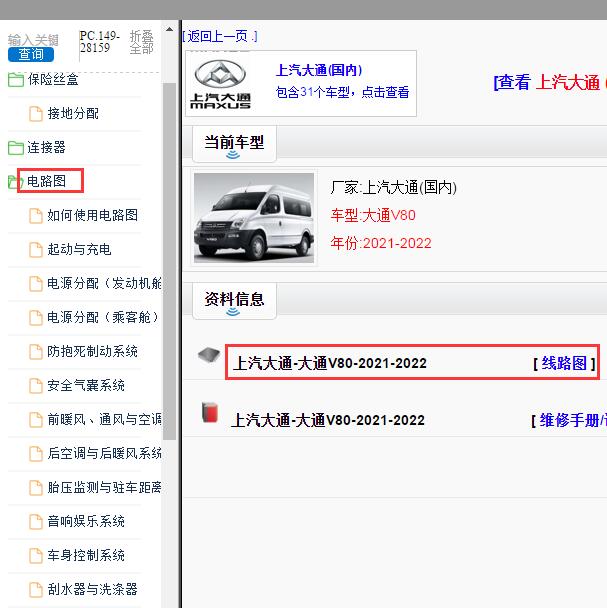Click the 接地分配 document icon
This screenshot has height=608, width=607.
pyautogui.click(x=36, y=114)
